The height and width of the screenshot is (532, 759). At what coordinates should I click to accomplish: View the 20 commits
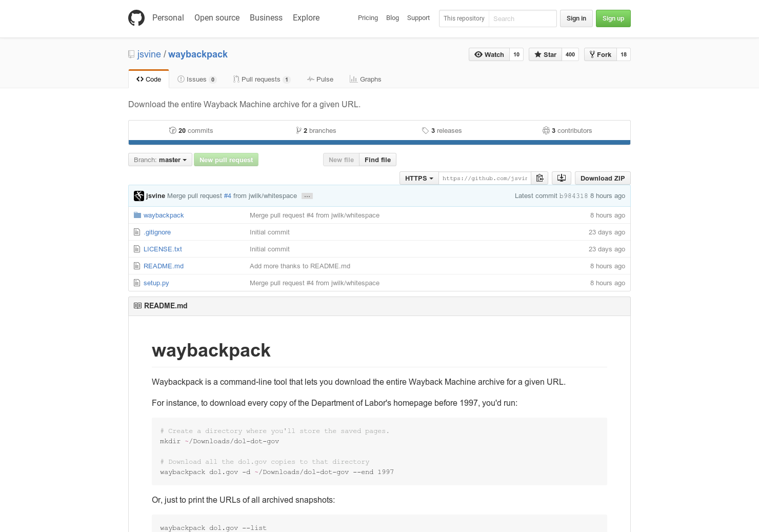[191, 130]
